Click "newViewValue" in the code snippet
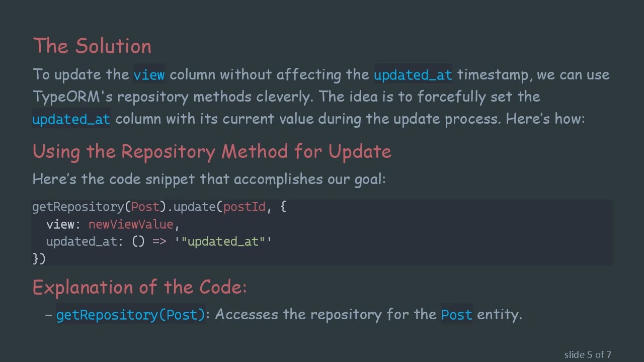This screenshot has height=362, width=644. pyautogui.click(x=131, y=224)
